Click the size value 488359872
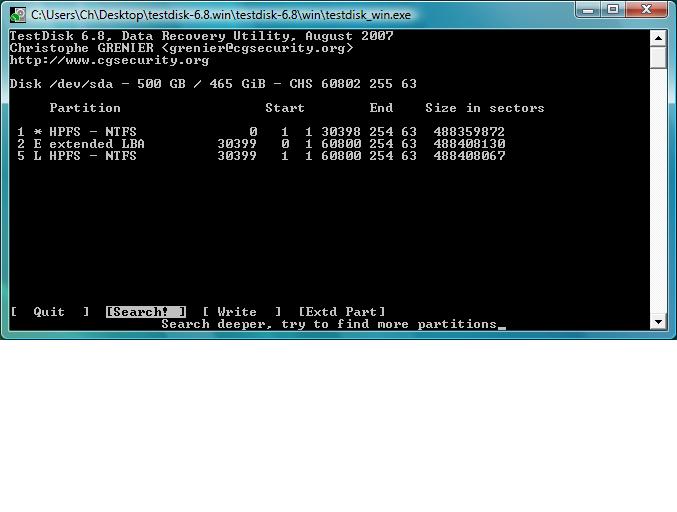 click(469, 132)
